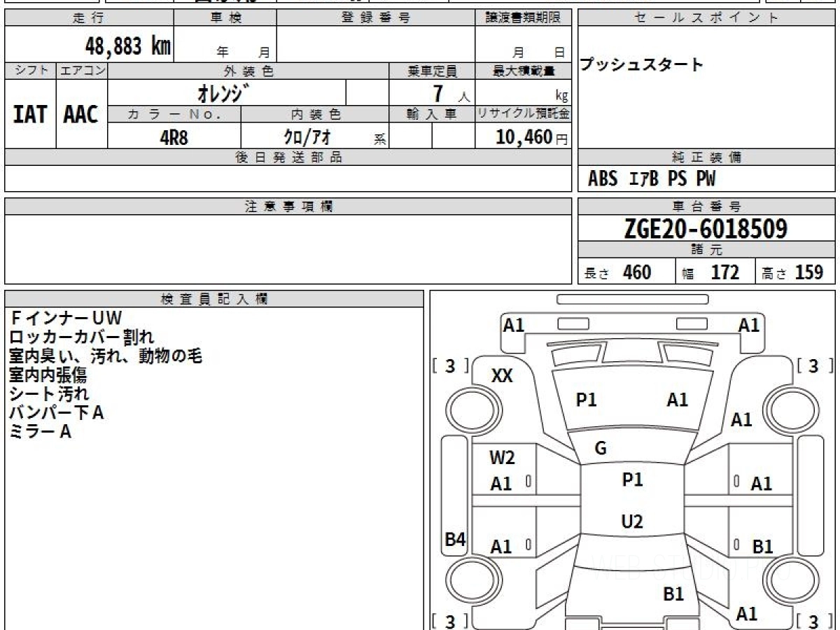The height and width of the screenshot is (630, 840).
Task: Click the 内装色 interior color header
Action: (x=315, y=114)
